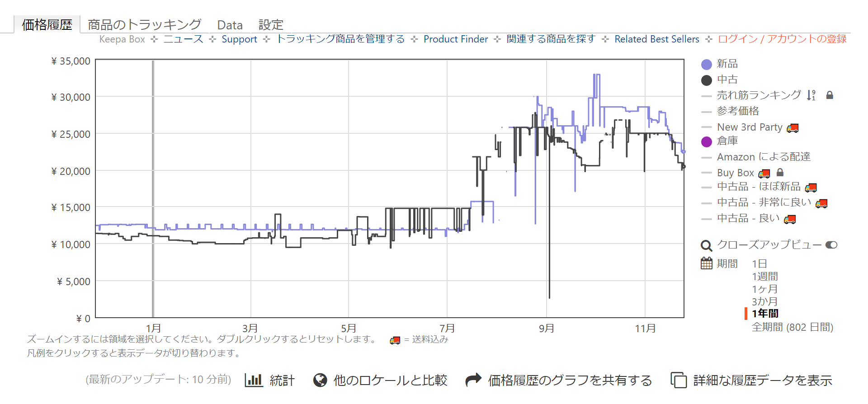Switch to the 商品のトラッキング tab
The height and width of the screenshot is (404, 868).
[x=144, y=25]
